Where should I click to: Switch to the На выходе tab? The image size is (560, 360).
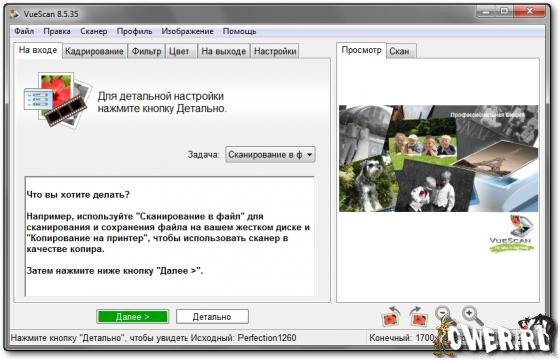(x=224, y=51)
